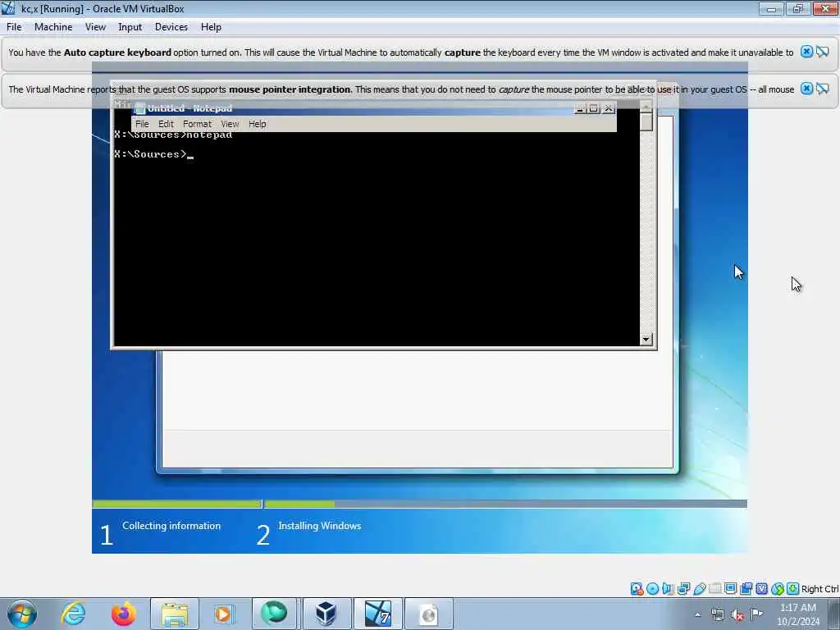840x630 pixels.
Task: Open the Action Center flag icon
Action: pyautogui.click(x=756, y=614)
